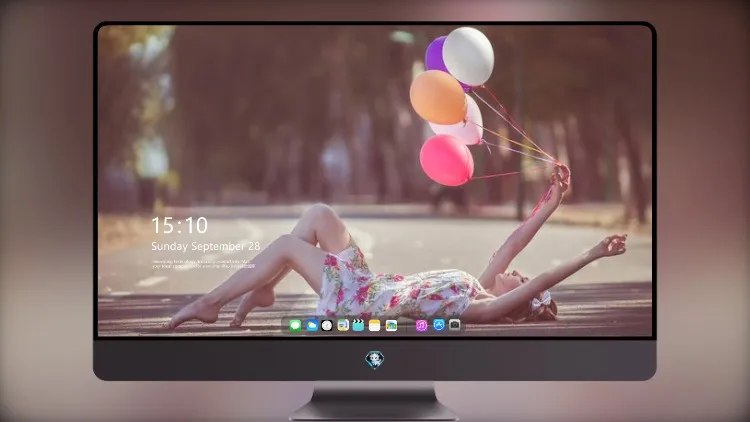Open the Clock app in the dock
Image resolution: width=750 pixels, height=422 pixels.
tap(327, 326)
